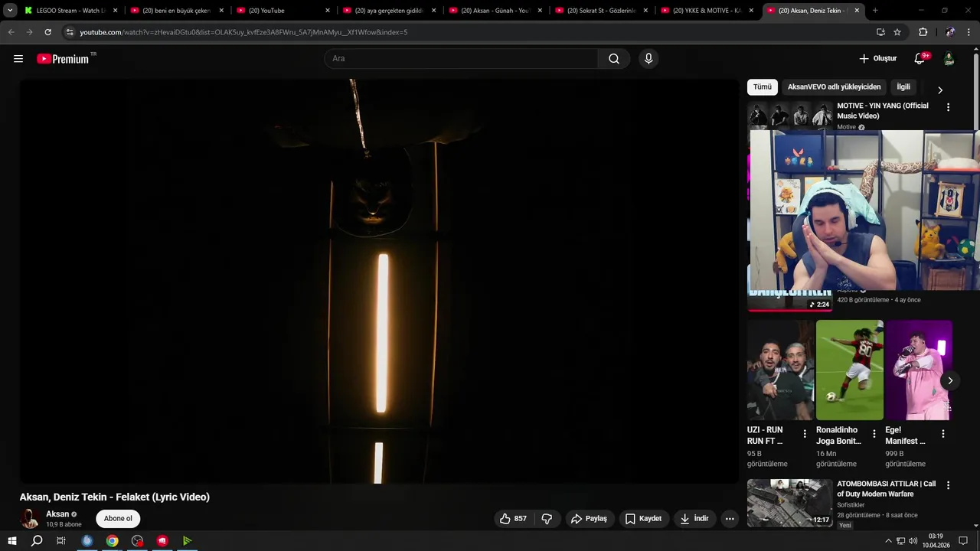Open the Aksan channel name link

coord(57,514)
